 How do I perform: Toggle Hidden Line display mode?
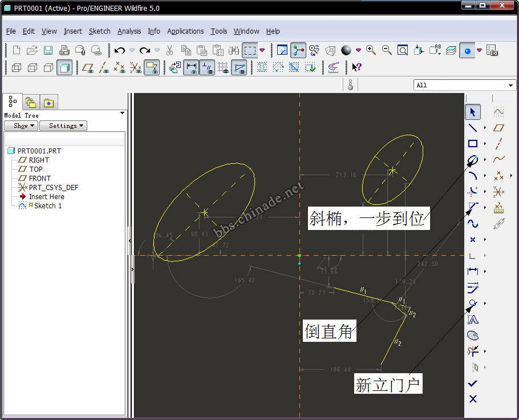click(x=32, y=67)
